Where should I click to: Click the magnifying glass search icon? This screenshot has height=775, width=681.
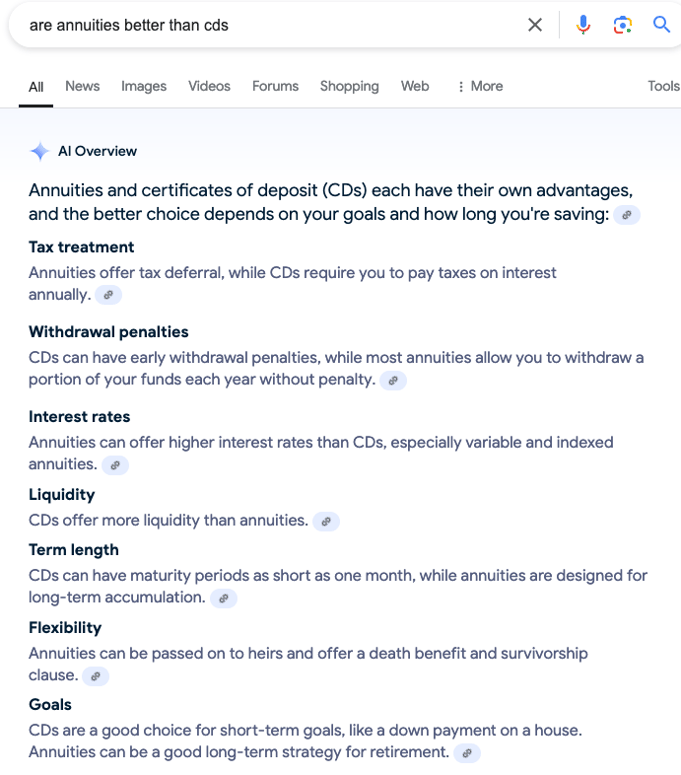(x=661, y=24)
